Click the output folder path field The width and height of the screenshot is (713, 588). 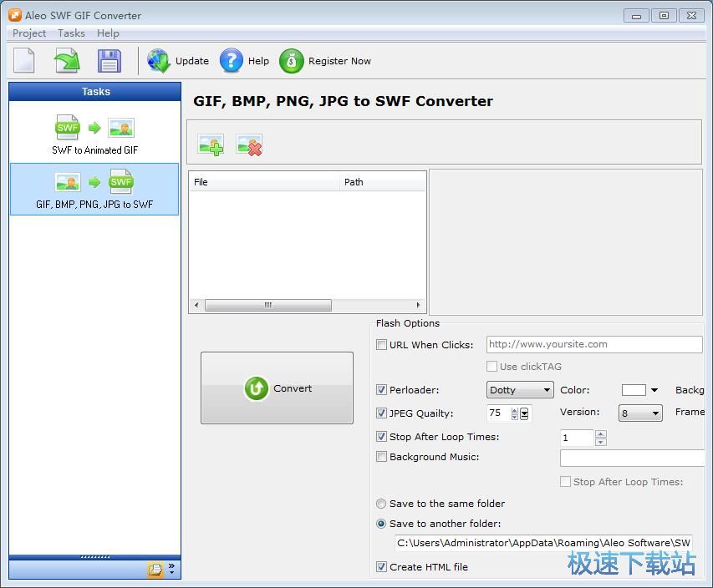click(x=543, y=543)
